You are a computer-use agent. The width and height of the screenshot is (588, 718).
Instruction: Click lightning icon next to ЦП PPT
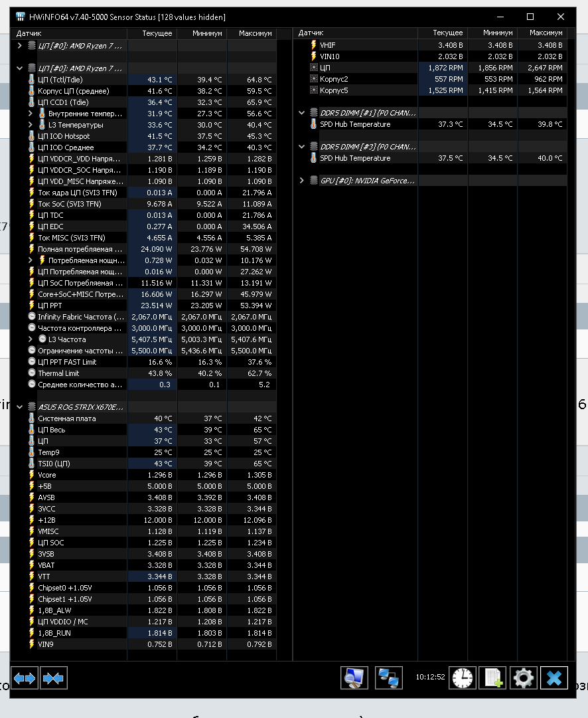tap(31, 305)
